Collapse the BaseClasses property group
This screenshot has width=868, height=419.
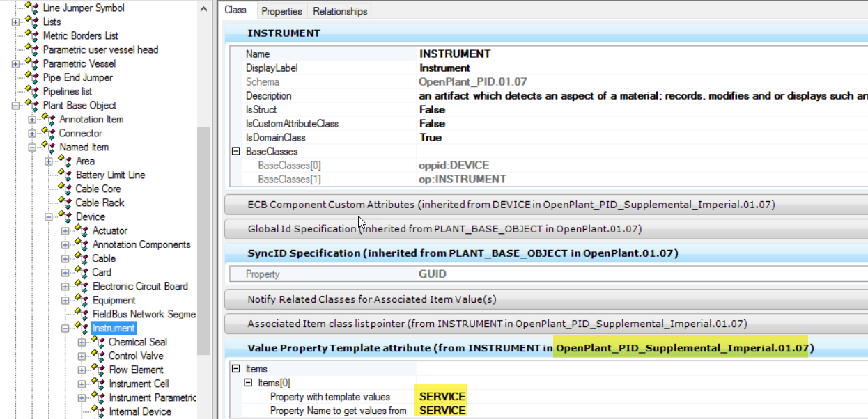235,151
